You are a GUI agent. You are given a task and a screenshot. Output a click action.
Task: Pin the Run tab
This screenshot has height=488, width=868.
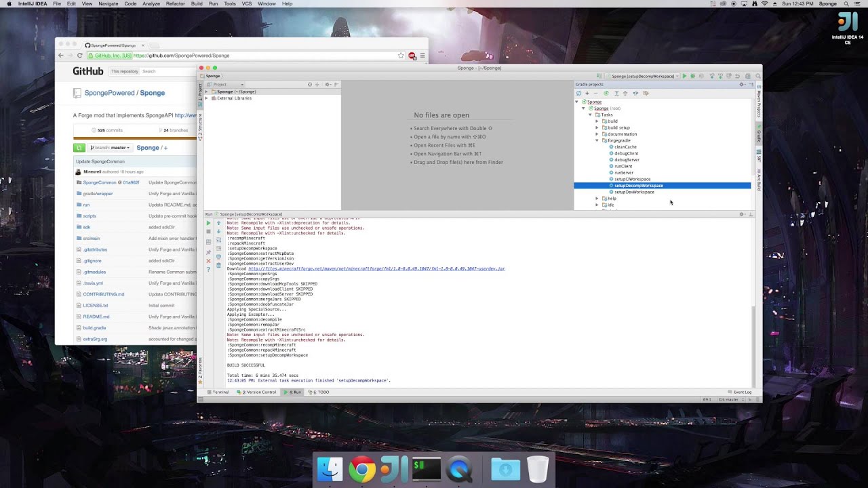[x=208, y=252]
